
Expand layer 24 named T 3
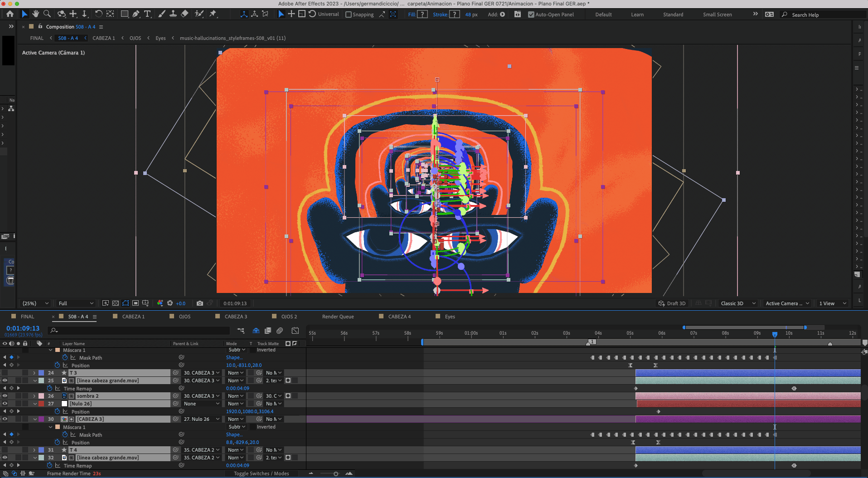click(34, 373)
